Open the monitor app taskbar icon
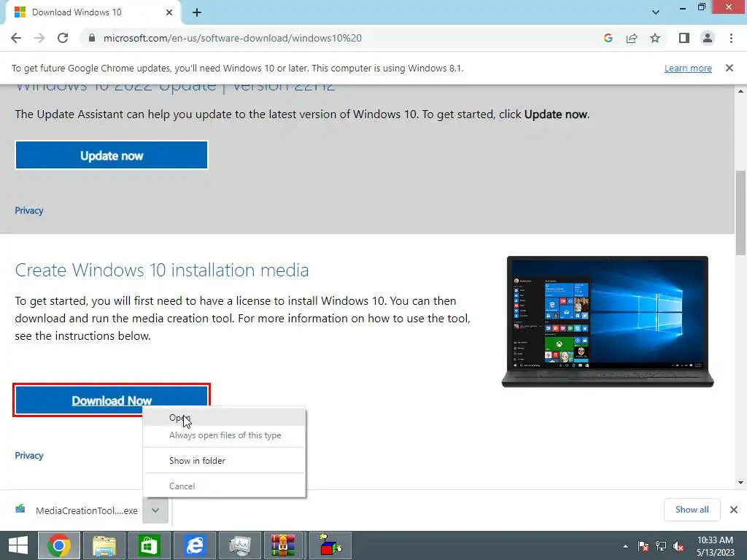The height and width of the screenshot is (560, 747). 239,545
